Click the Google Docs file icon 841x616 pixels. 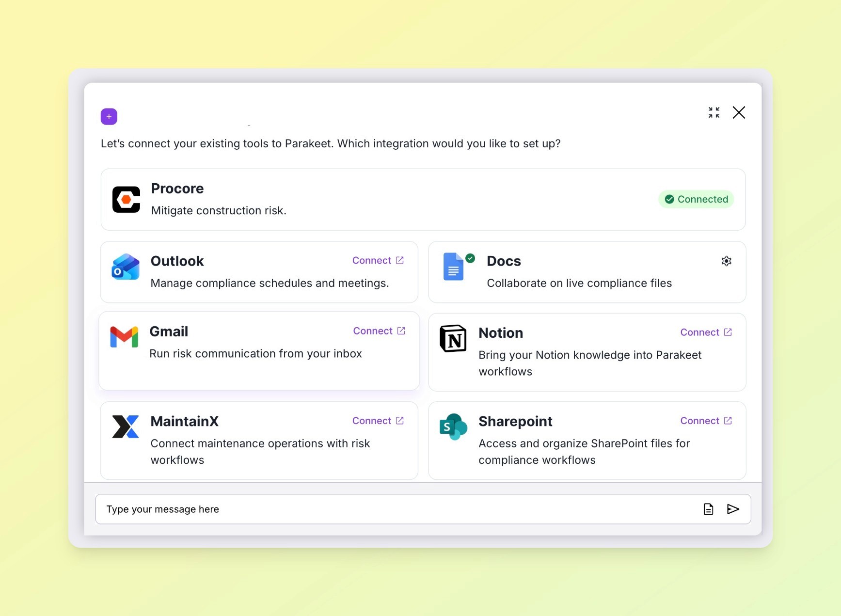pos(453,267)
